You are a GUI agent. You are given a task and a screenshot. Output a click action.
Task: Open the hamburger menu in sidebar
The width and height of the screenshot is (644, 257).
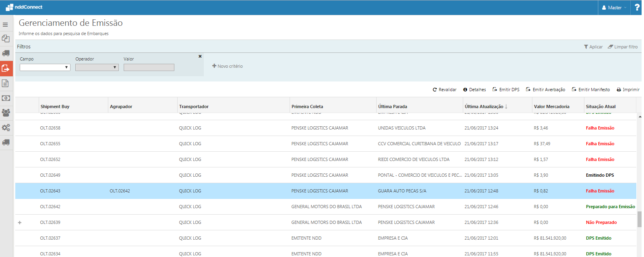pyautogui.click(x=5, y=25)
